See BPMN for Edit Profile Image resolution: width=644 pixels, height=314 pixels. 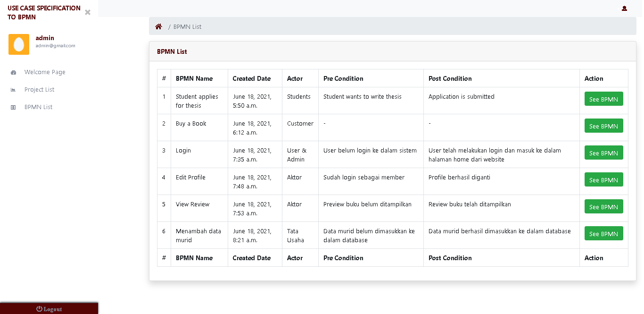coord(603,179)
